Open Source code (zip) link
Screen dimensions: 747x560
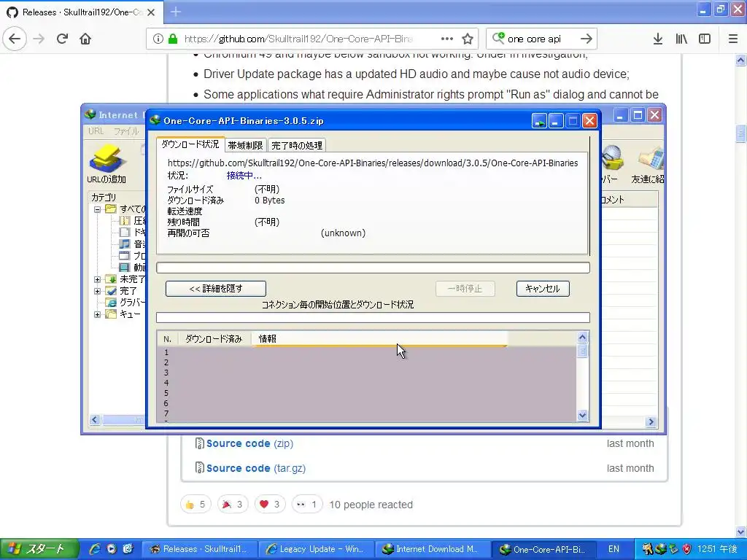[x=249, y=443]
